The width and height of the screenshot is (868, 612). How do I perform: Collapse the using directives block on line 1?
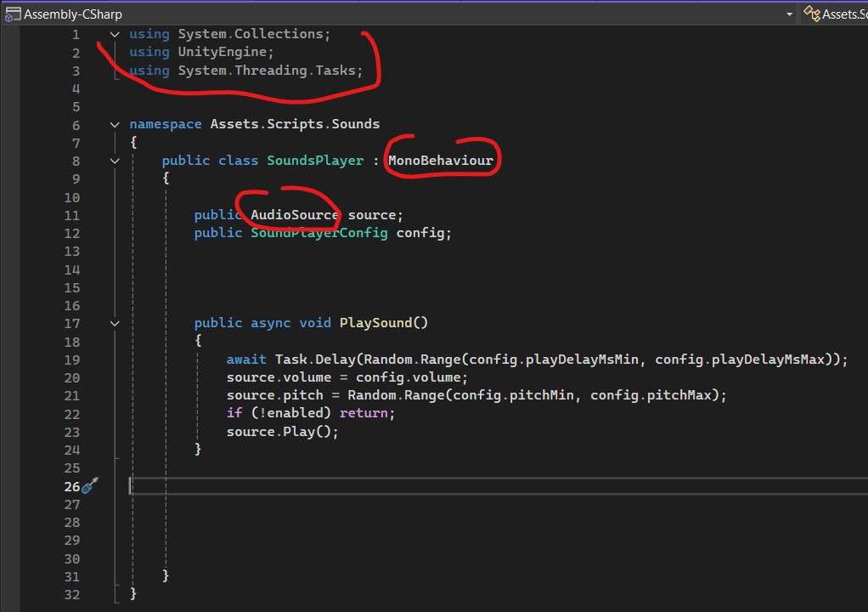[x=115, y=34]
